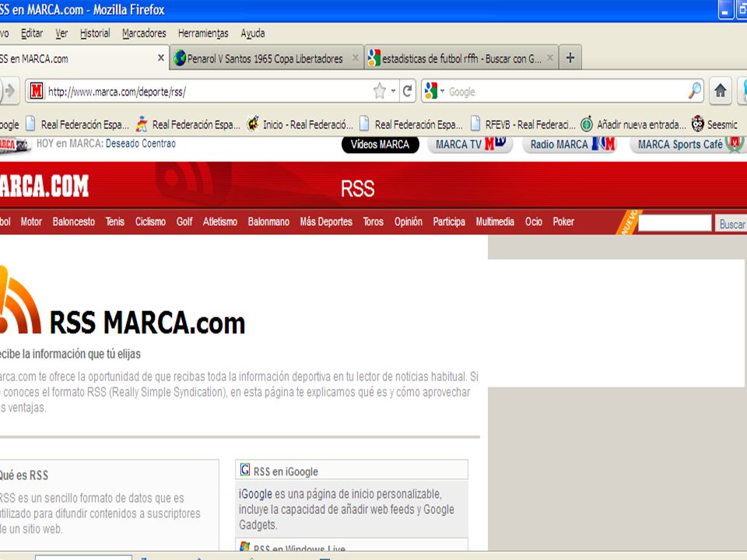The width and height of the screenshot is (747, 560).
Task: Open the Editar menu
Action: [x=32, y=33]
